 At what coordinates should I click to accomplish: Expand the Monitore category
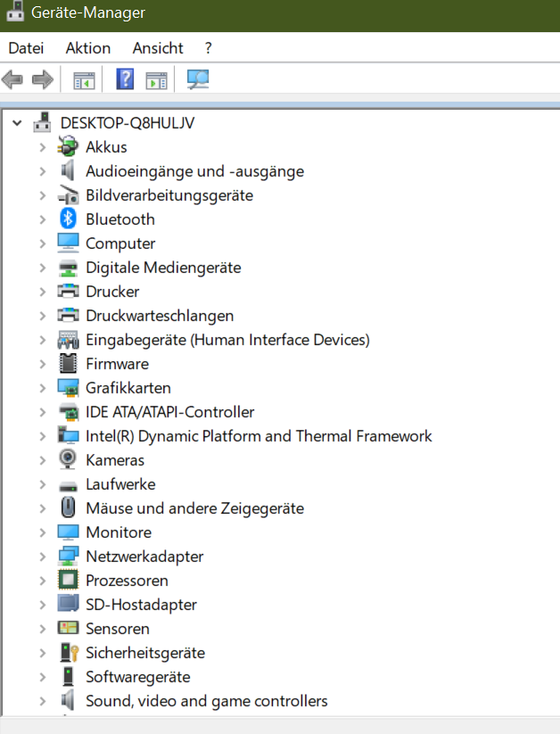tap(42, 532)
